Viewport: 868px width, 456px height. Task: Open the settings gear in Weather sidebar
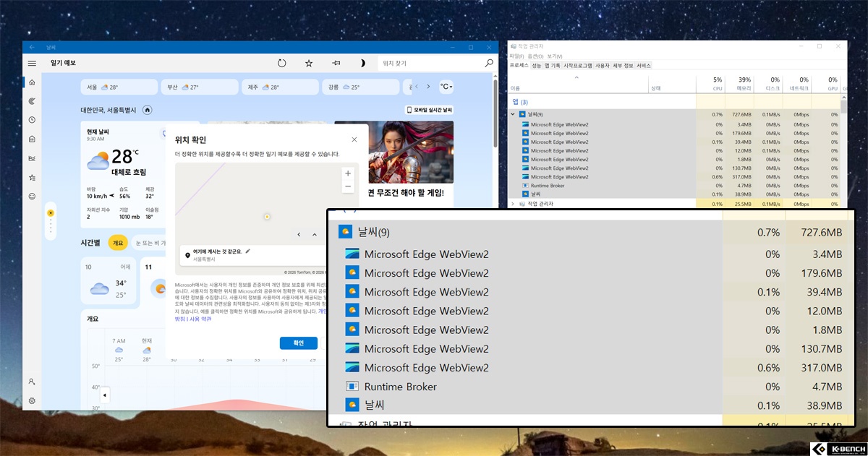pyautogui.click(x=32, y=400)
